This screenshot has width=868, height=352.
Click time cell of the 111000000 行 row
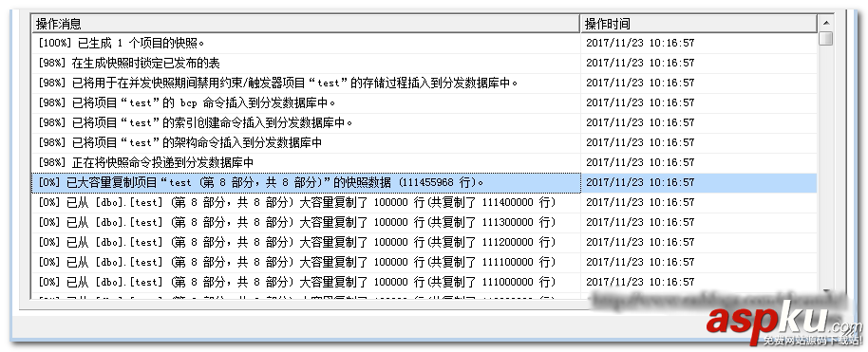pos(699,283)
